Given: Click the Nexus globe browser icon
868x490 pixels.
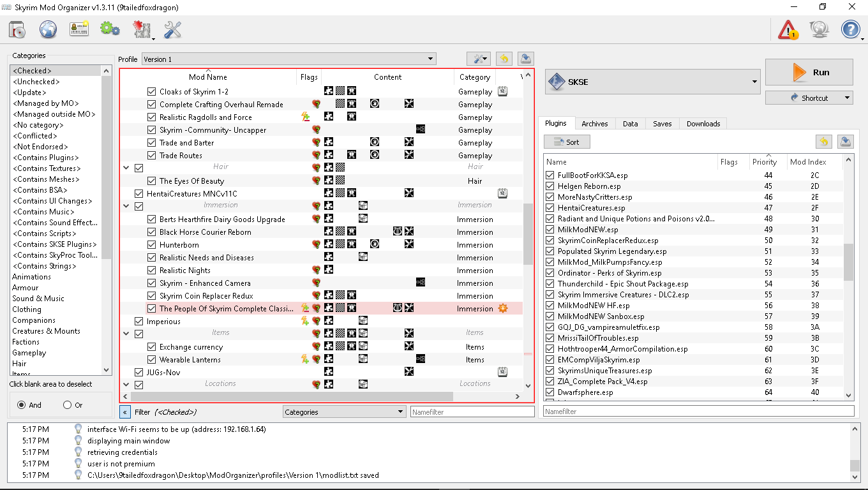Looking at the screenshot, I should 49,29.
